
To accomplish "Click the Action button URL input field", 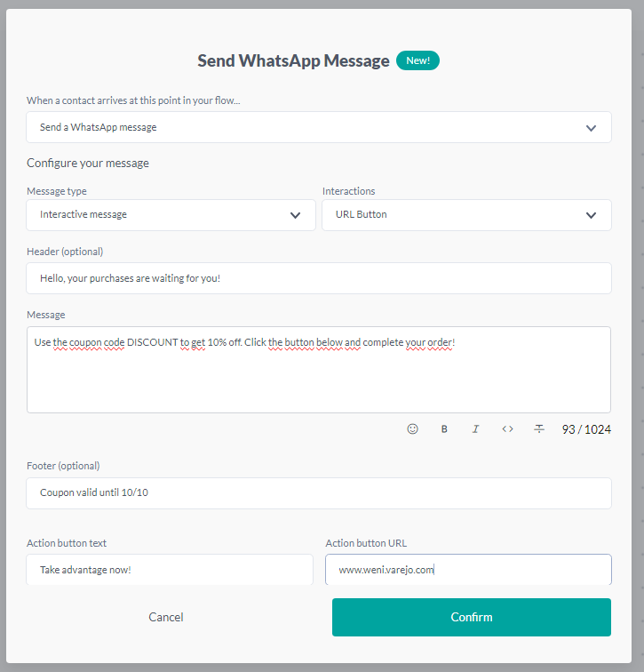I will [467, 570].
